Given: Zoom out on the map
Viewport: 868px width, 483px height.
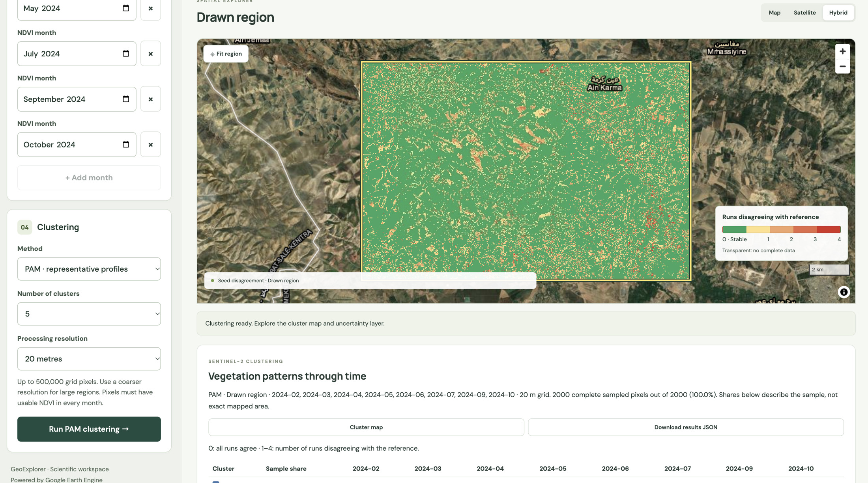Looking at the screenshot, I should tap(842, 66).
